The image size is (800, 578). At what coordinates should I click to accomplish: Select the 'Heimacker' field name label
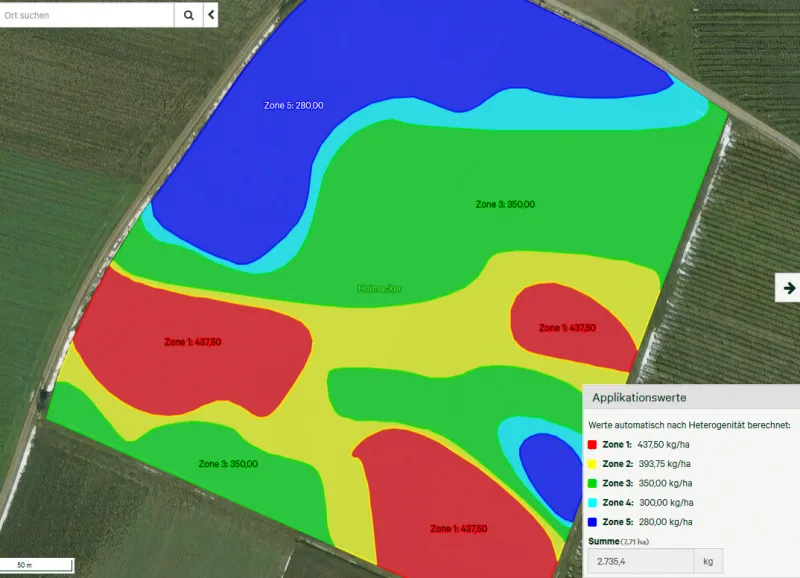(380, 288)
